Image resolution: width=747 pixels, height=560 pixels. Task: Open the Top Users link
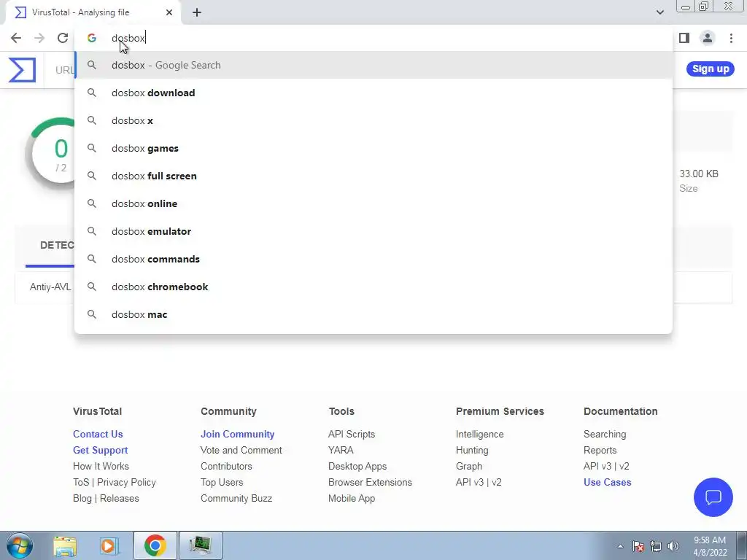[222, 483]
